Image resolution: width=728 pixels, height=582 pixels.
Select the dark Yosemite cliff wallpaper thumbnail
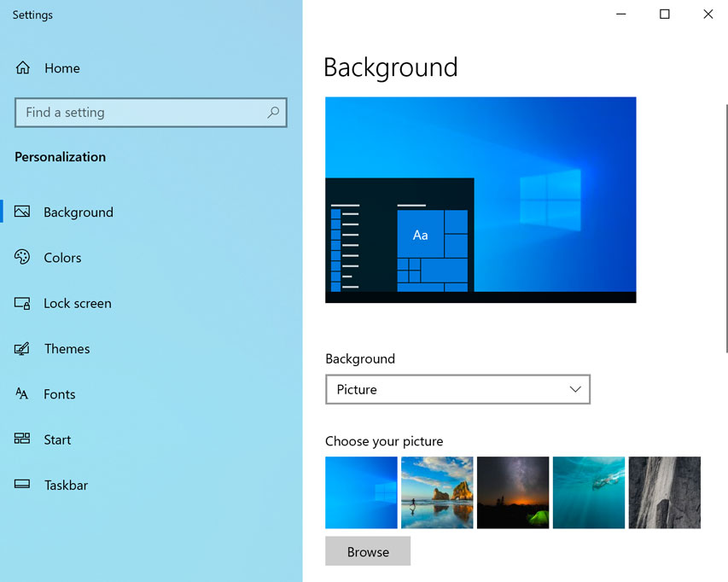[664, 492]
